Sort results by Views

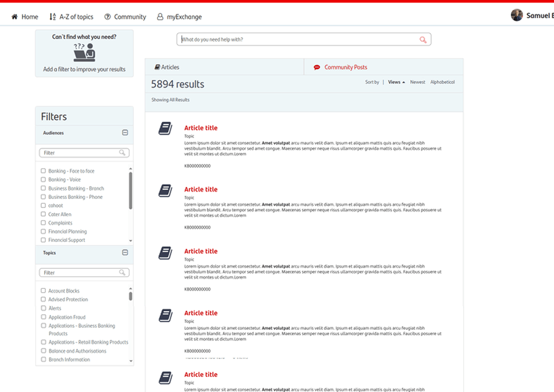[x=394, y=82]
